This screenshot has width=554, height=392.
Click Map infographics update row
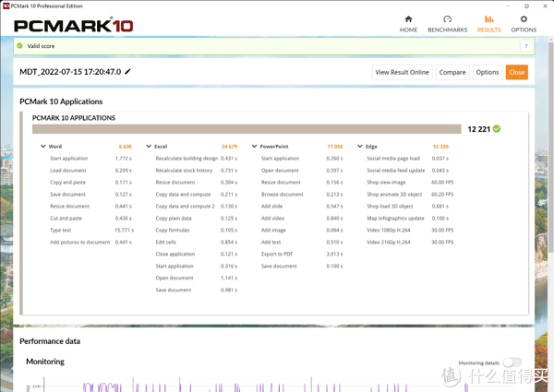pos(408,218)
